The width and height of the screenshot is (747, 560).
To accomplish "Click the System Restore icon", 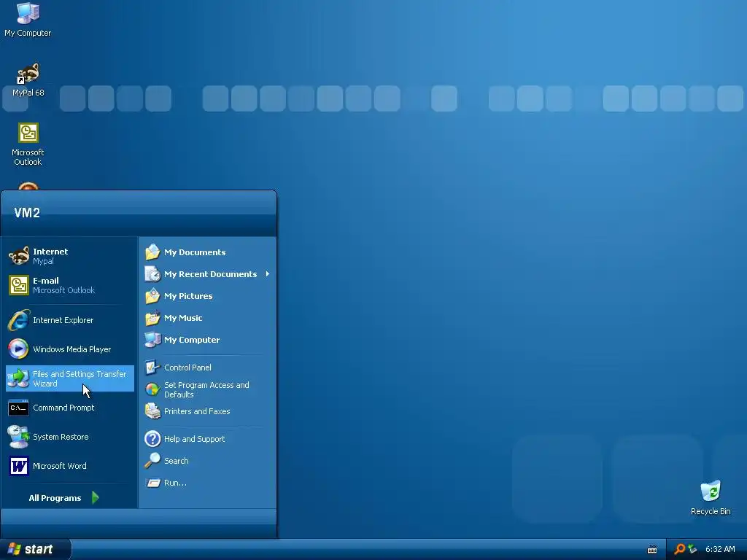I will (x=18, y=437).
